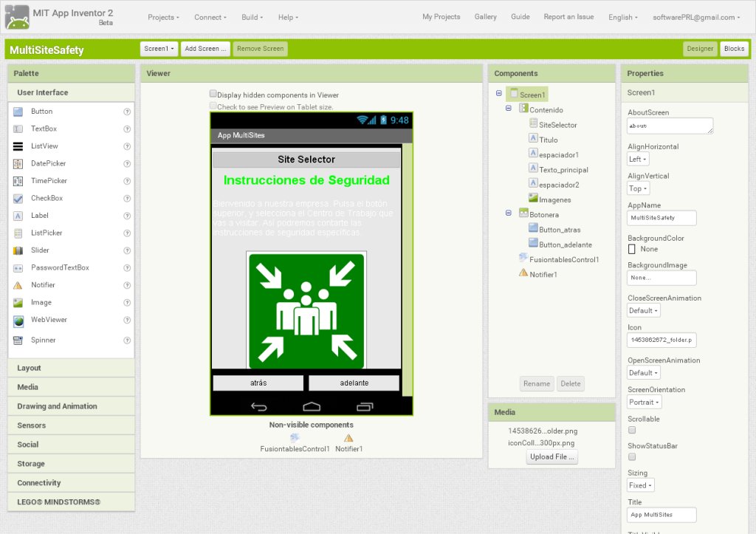The image size is (756, 534).
Task: Select Button_atras in the Components tree
Action: (560, 230)
